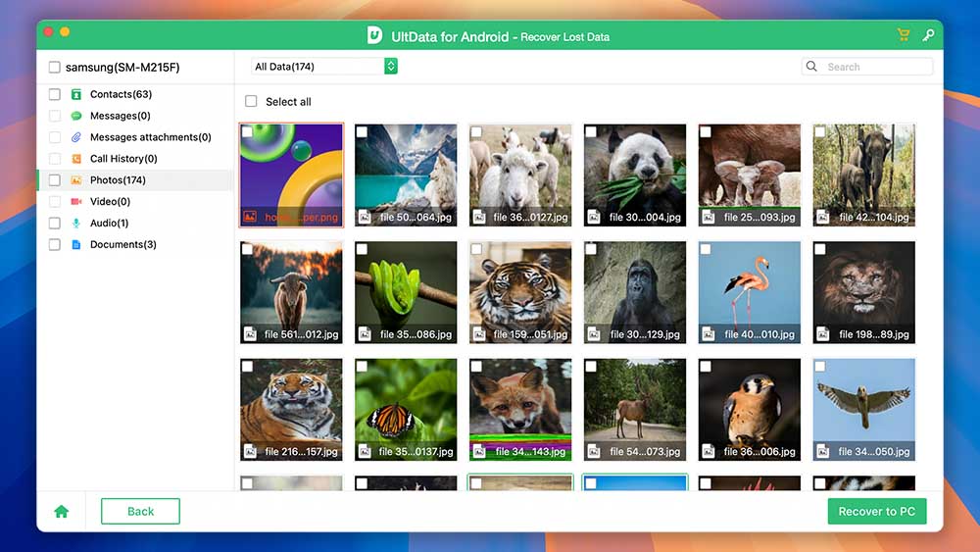The height and width of the screenshot is (552, 980).
Task: Click the Documents file icon
Action: pos(76,244)
